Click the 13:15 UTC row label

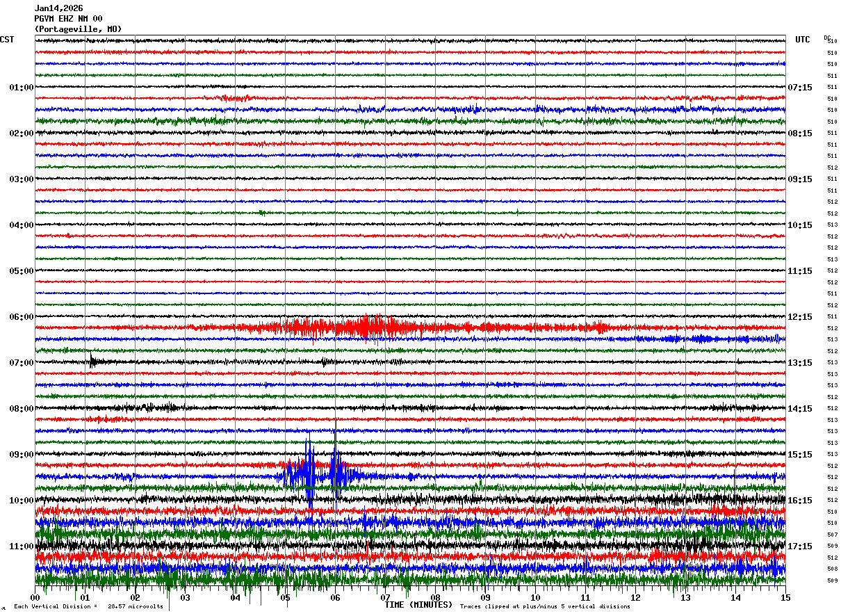point(800,363)
